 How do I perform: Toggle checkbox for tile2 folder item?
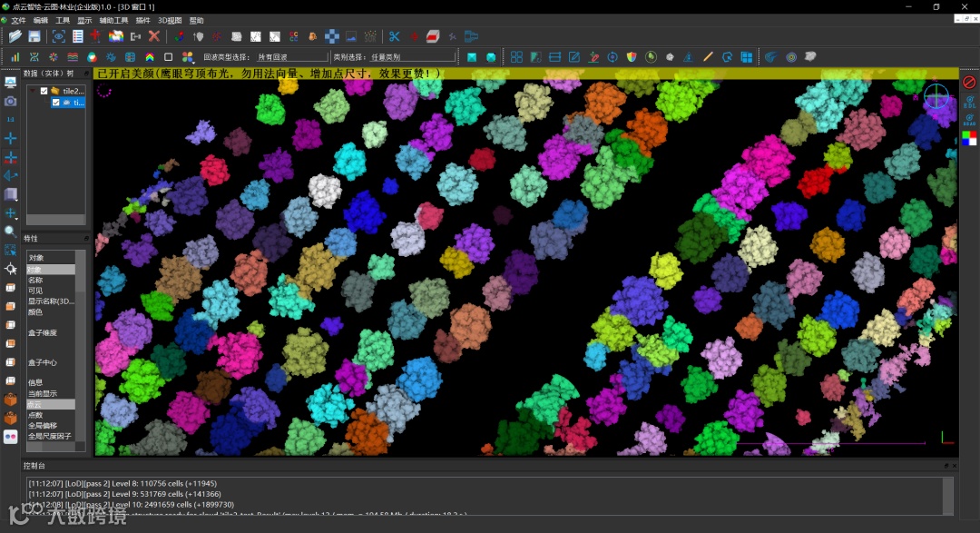[x=44, y=91]
